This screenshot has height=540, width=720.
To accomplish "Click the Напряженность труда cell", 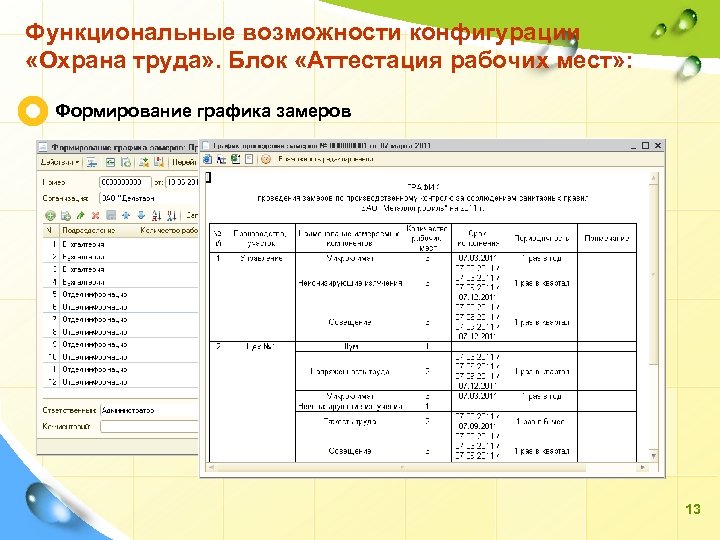I will coord(350,371).
